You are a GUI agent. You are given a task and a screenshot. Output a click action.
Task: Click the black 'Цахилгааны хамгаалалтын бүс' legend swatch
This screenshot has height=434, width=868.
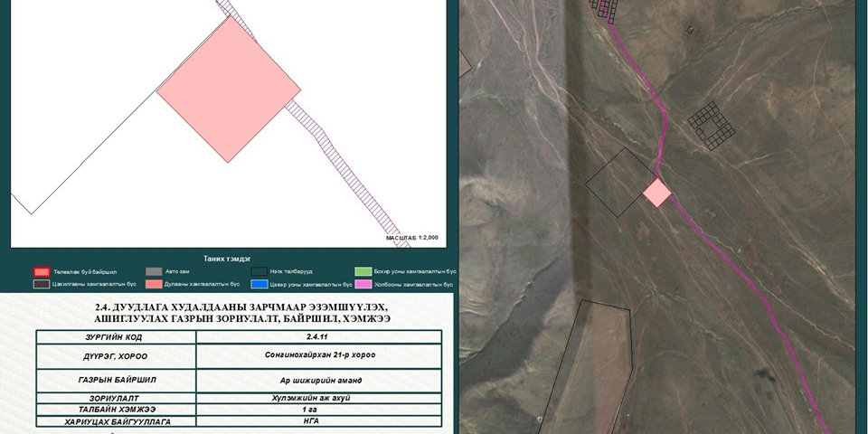tap(41, 284)
